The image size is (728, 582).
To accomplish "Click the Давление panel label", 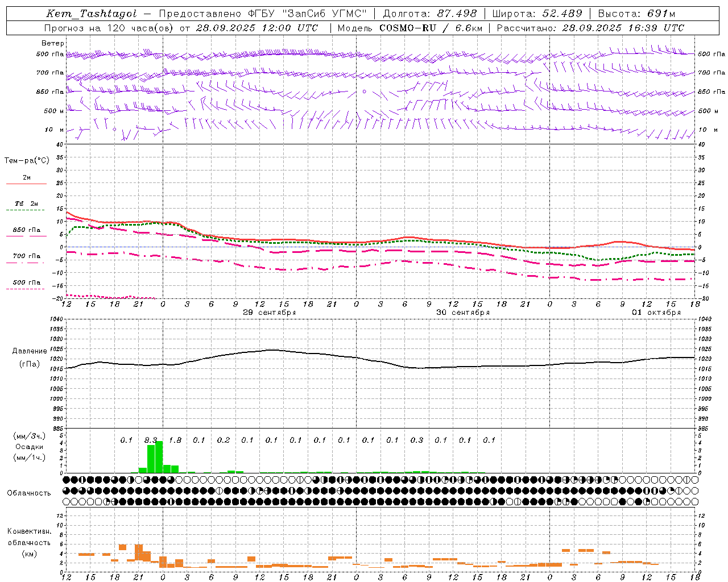I will [30, 351].
